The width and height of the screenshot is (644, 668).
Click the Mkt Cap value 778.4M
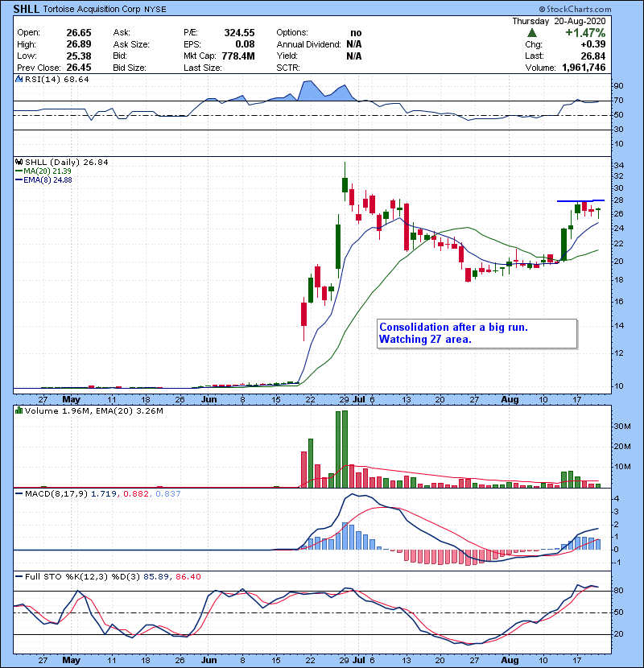tap(238, 56)
